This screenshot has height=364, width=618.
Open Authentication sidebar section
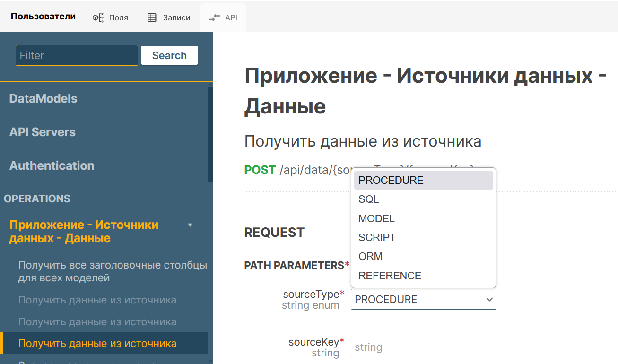(x=52, y=165)
